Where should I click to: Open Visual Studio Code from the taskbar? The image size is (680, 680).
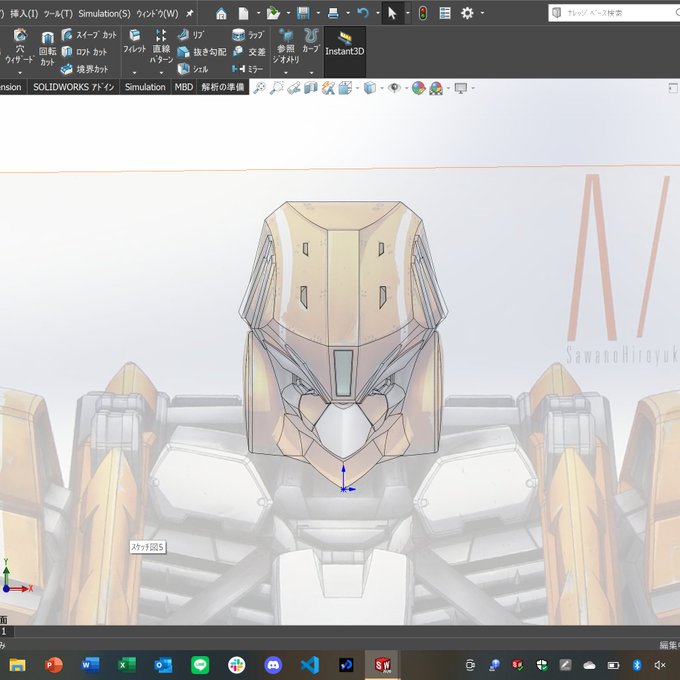[310, 665]
